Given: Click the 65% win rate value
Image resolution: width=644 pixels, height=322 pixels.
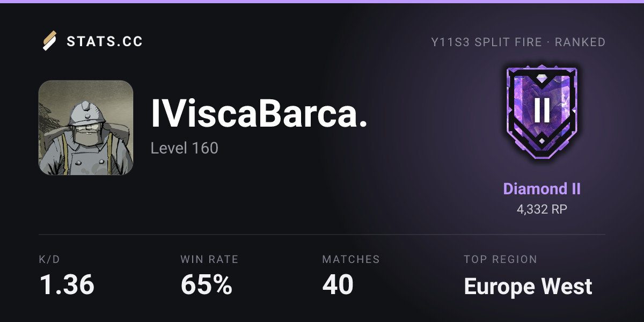Looking at the screenshot, I should [207, 284].
